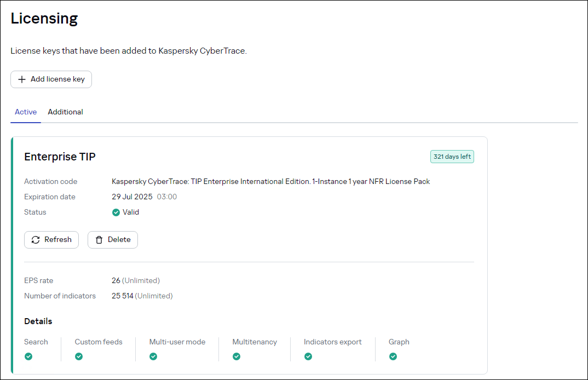Click the Refresh button on the license card
The width and height of the screenshot is (588, 380).
(x=51, y=239)
